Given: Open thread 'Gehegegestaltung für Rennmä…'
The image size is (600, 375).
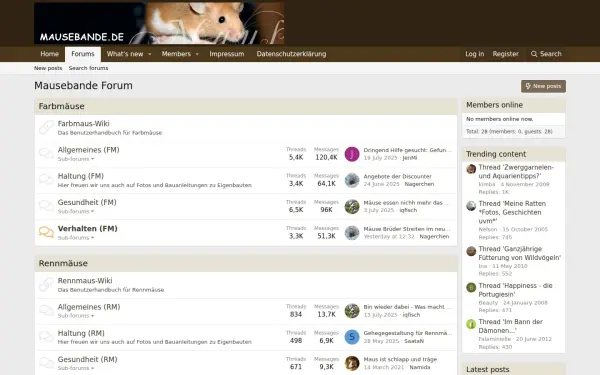Looking at the screenshot, I should coord(408,333).
